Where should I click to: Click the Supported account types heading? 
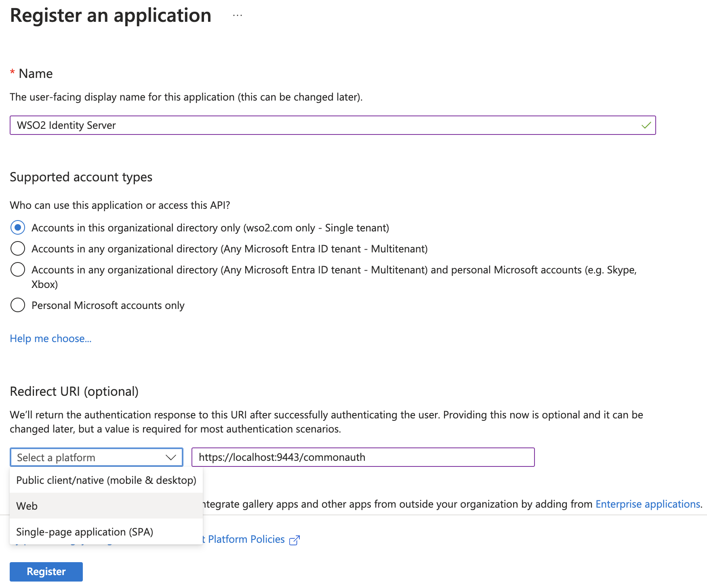coord(81,177)
